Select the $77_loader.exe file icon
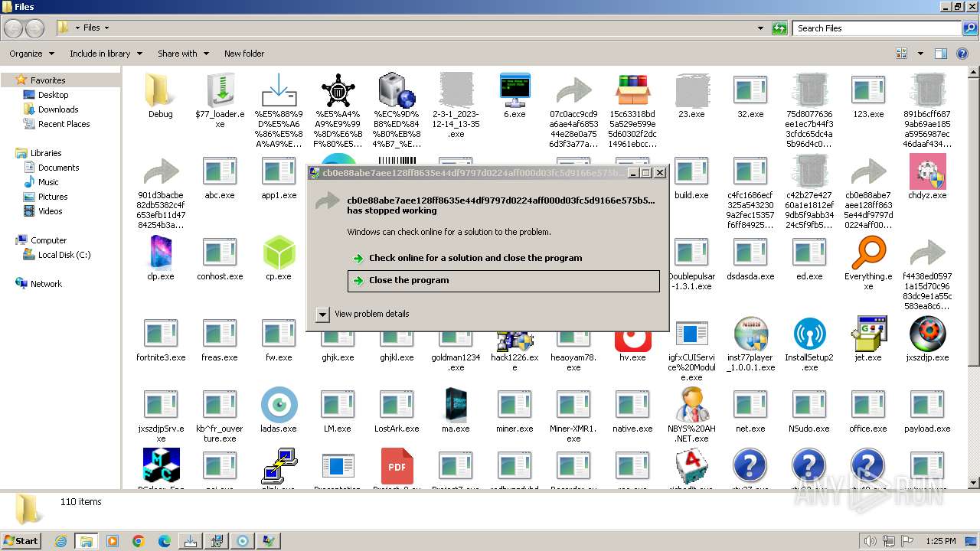Image resolution: width=980 pixels, height=551 pixels. pyautogui.click(x=220, y=90)
